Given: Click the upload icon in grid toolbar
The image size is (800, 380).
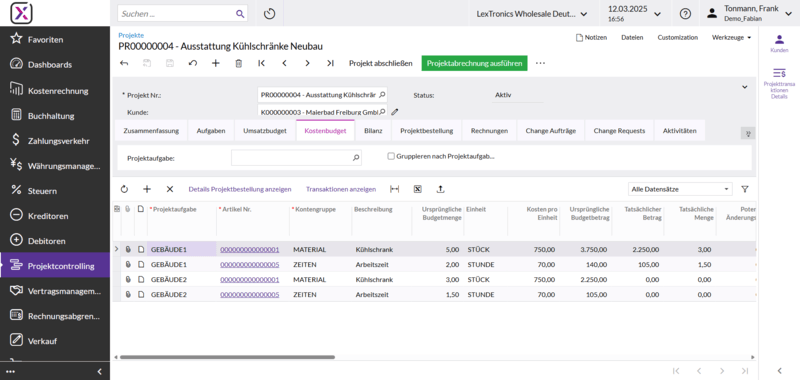Looking at the screenshot, I should (440, 189).
